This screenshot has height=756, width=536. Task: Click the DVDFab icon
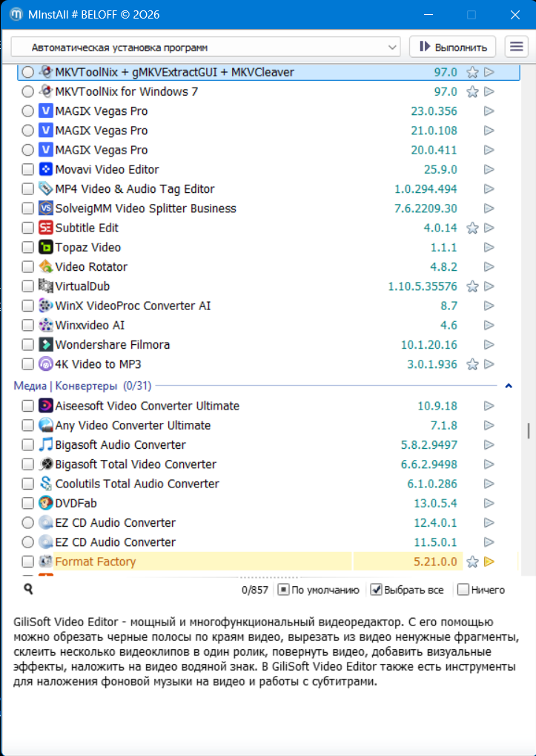tap(45, 503)
